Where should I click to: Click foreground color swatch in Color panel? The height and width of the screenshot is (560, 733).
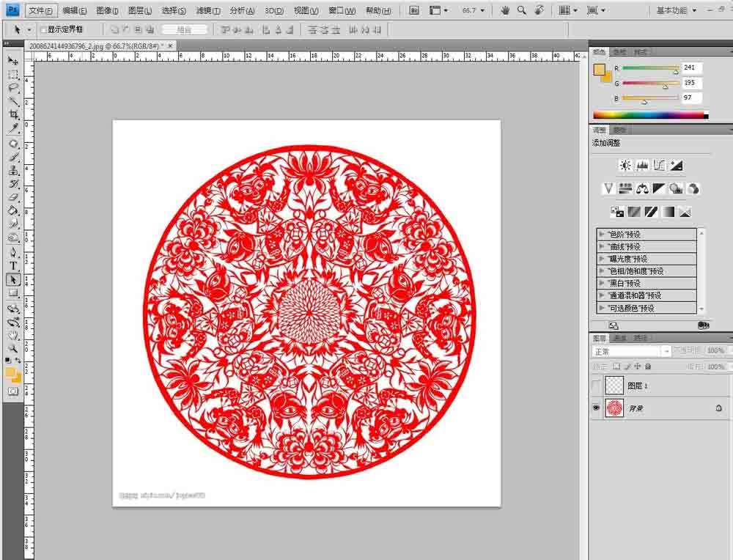coord(599,70)
